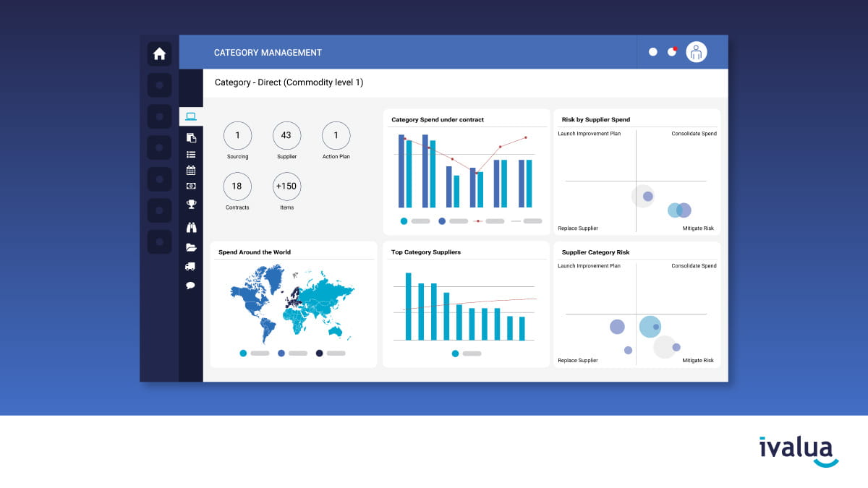Click the list icon in the sidebar

tap(191, 154)
